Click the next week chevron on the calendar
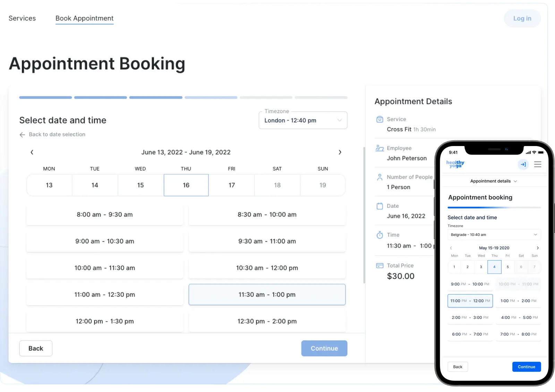 340,152
